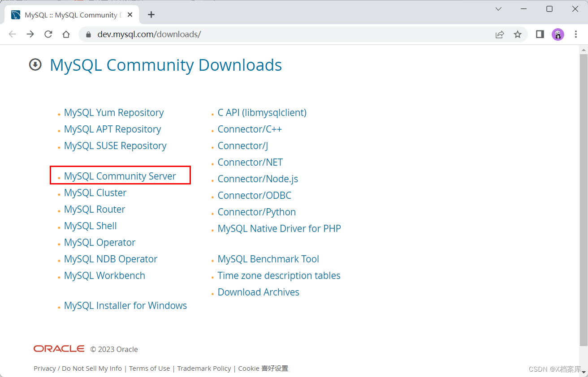588x377 pixels.
Task: Open Connector/Python link
Action: click(x=257, y=212)
